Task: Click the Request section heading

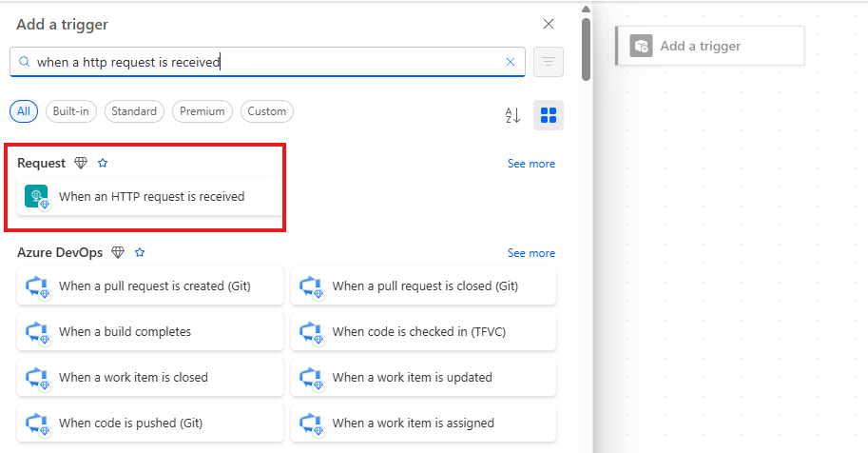Action: 42,163
